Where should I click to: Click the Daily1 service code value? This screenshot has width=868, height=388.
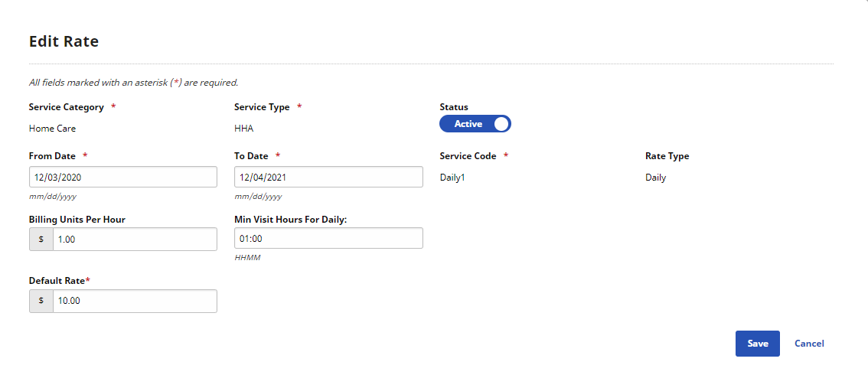click(x=452, y=178)
